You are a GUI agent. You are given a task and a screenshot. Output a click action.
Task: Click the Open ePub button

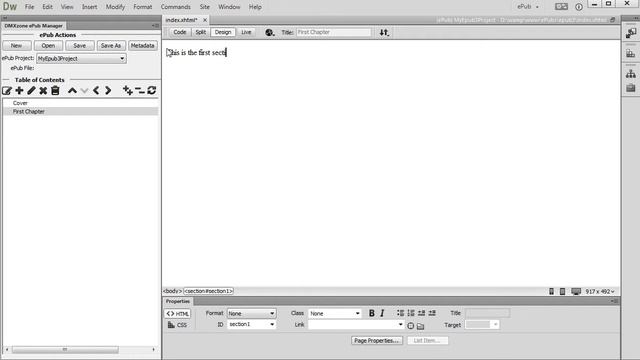(48, 46)
